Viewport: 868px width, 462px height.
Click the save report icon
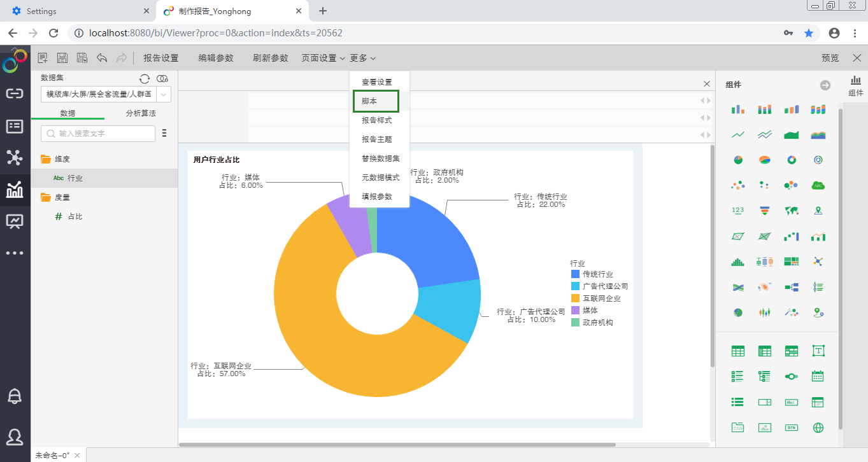62,58
